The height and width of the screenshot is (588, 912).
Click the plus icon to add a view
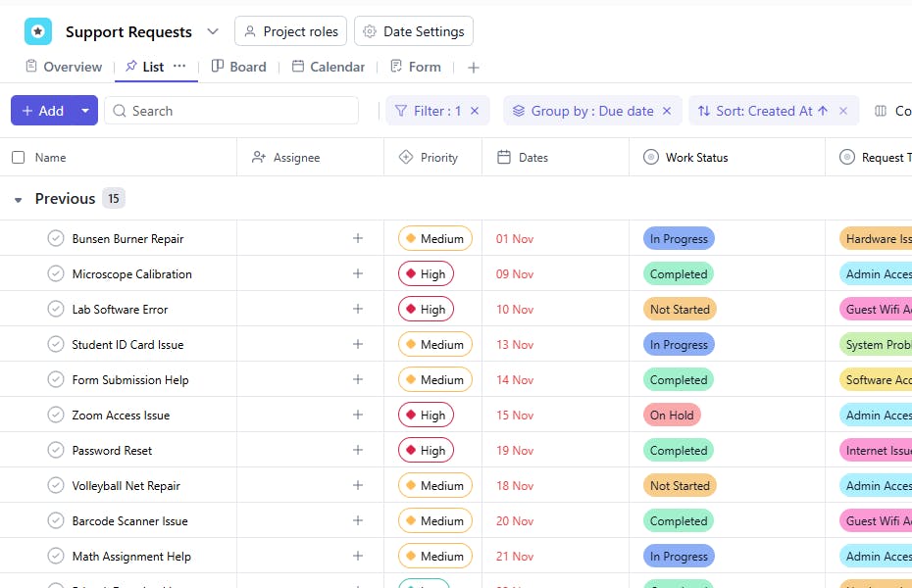pyautogui.click(x=474, y=68)
